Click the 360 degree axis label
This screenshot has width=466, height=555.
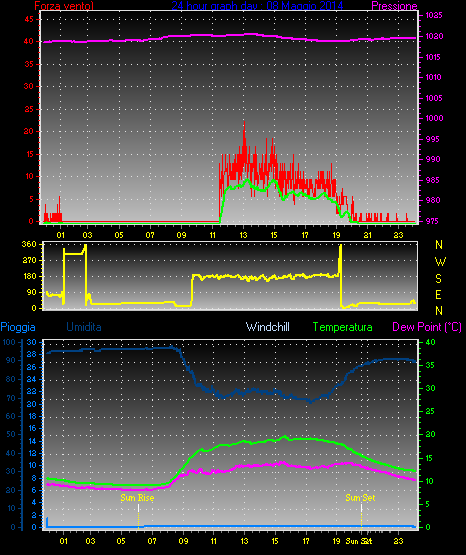pos(29,244)
